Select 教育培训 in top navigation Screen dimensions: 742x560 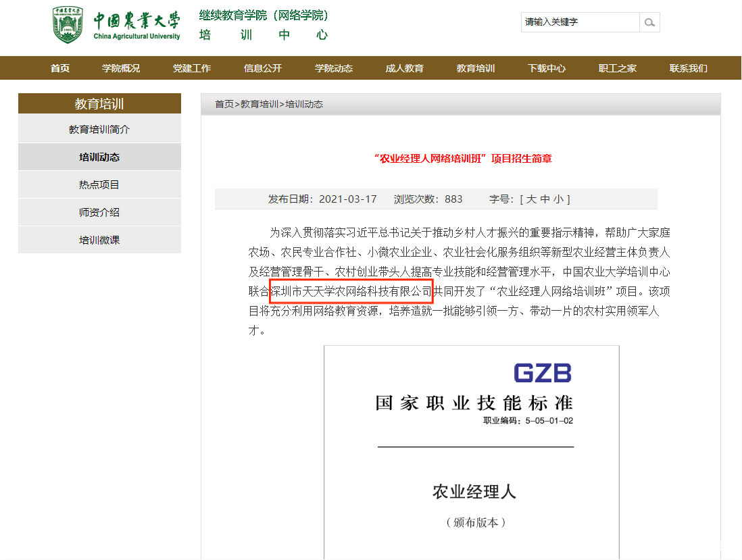[x=476, y=68]
